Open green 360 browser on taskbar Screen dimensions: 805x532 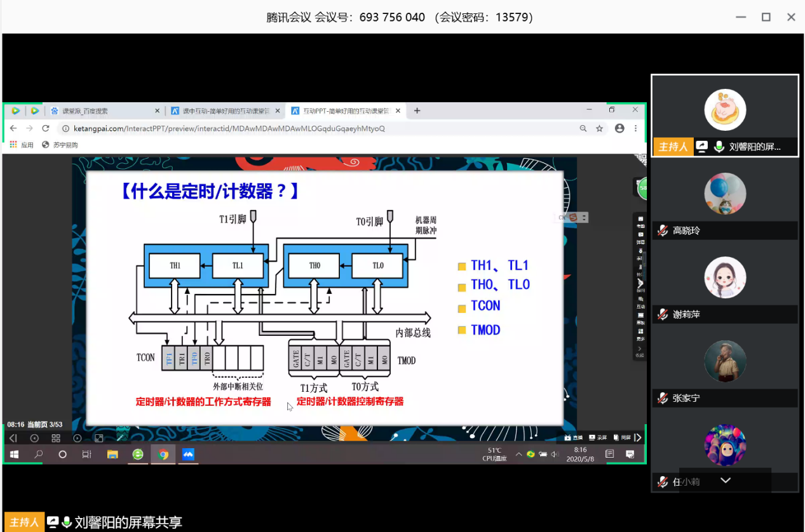138,455
